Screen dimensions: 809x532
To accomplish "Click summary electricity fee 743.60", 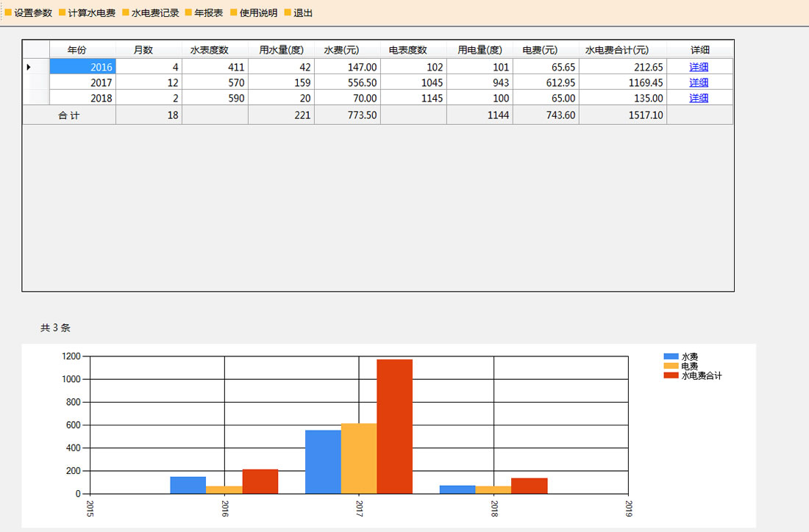I will point(546,115).
